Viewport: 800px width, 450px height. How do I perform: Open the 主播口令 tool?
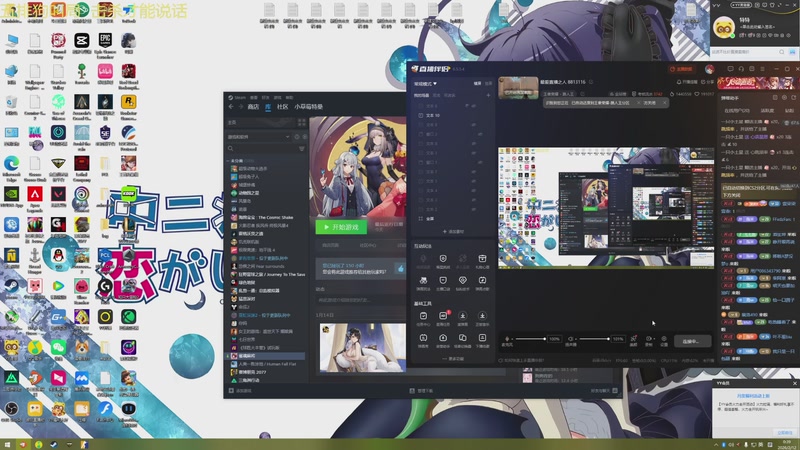coord(443,283)
